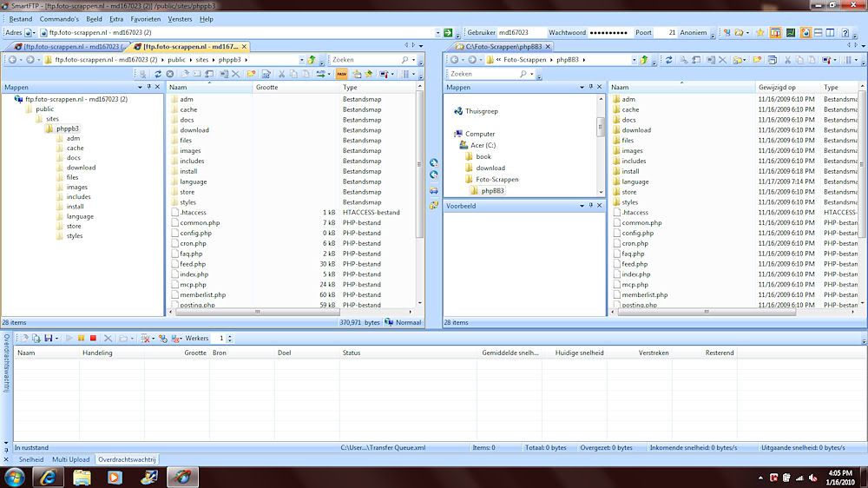The height and width of the screenshot is (488, 868).
Task: Open the remote Zoeken search options dropdown
Action: (x=413, y=60)
